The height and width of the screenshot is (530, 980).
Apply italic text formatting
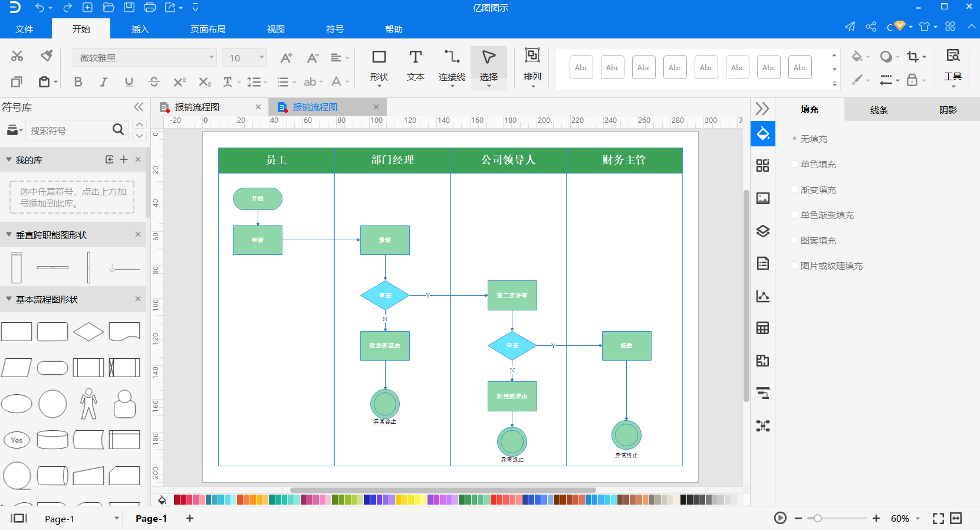[x=103, y=82]
